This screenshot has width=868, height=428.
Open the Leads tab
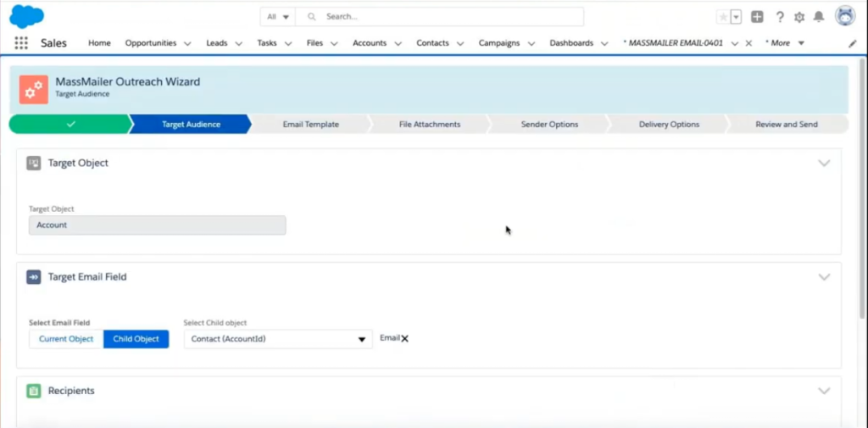tap(216, 42)
